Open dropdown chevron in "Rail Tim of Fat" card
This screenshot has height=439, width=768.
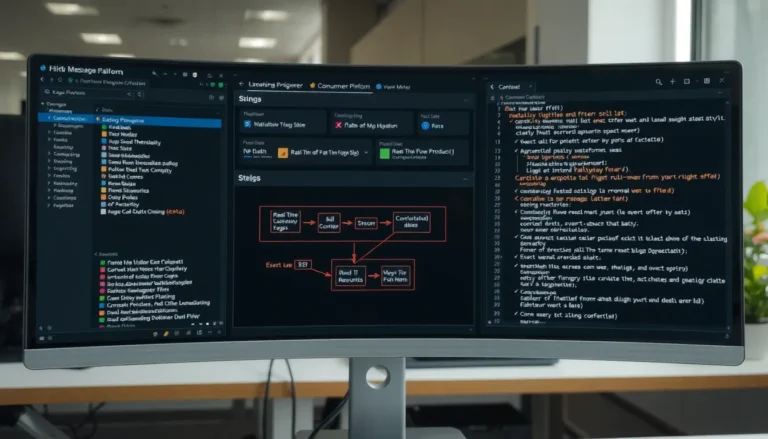click(366, 153)
